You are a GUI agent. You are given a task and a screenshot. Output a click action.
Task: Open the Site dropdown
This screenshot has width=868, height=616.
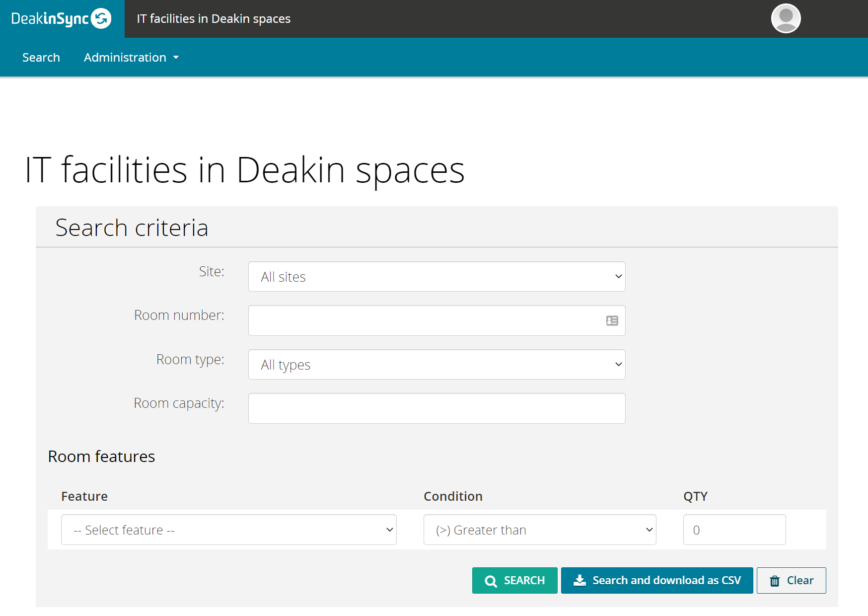coord(436,277)
